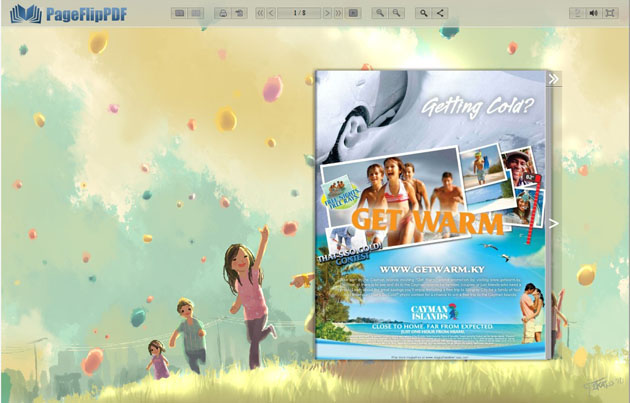
Task: Zoom out of the flipbook
Action: click(396, 13)
